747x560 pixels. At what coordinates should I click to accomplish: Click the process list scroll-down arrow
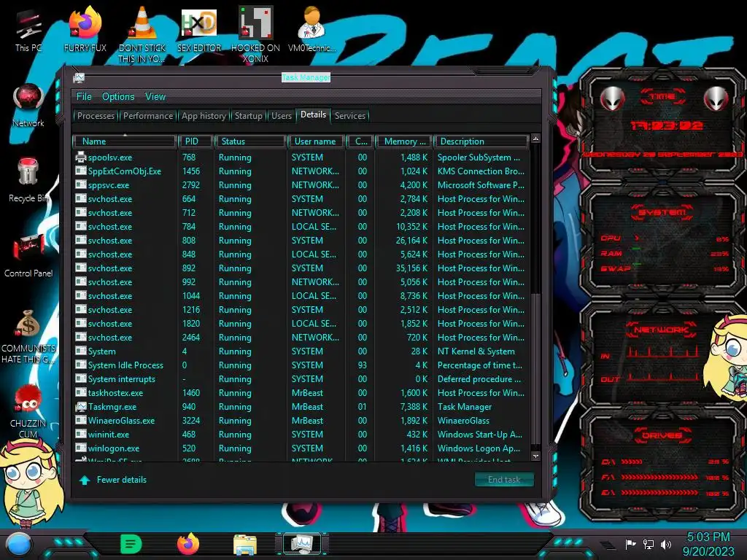point(535,456)
